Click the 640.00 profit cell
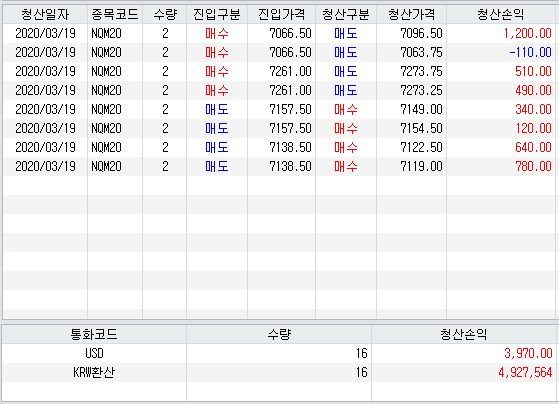Screen dimensions: 559x404 501,147
